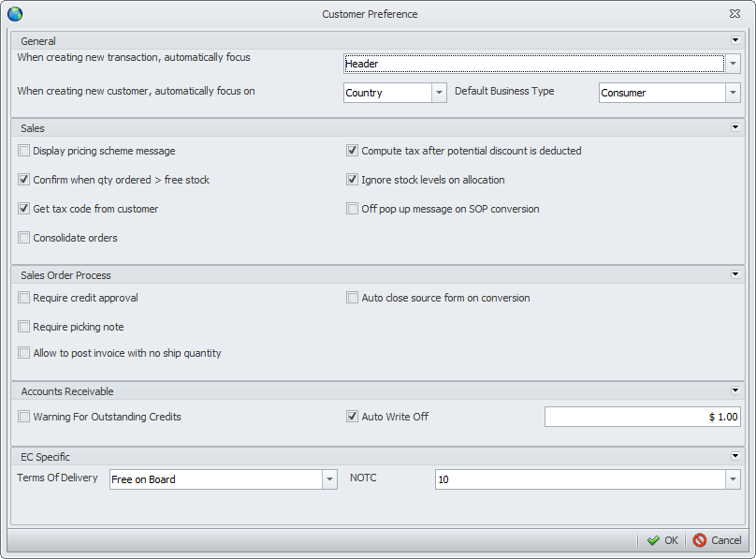Collapse the Sales section arrow
The height and width of the screenshot is (559, 756).
point(735,127)
